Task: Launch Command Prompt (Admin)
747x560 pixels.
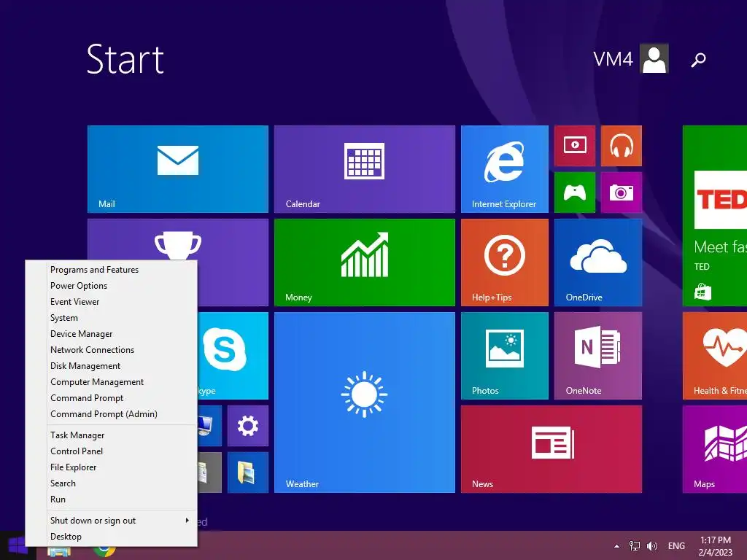Action: (x=112, y=414)
